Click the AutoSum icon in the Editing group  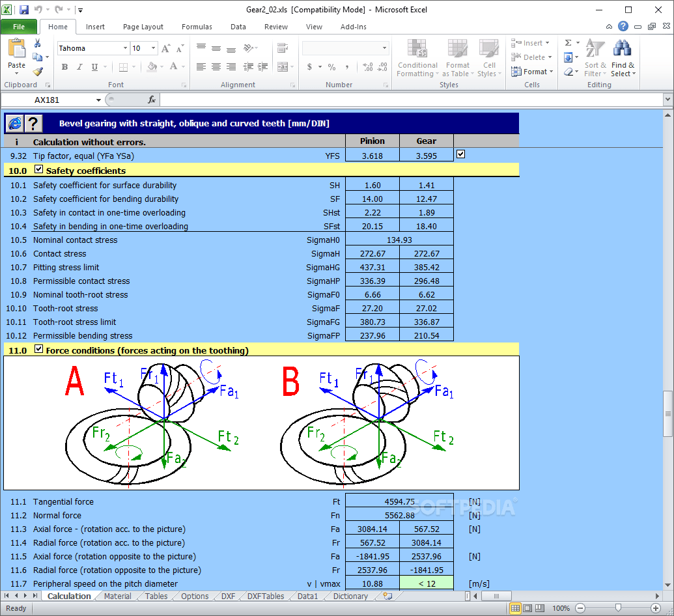pyautogui.click(x=569, y=43)
